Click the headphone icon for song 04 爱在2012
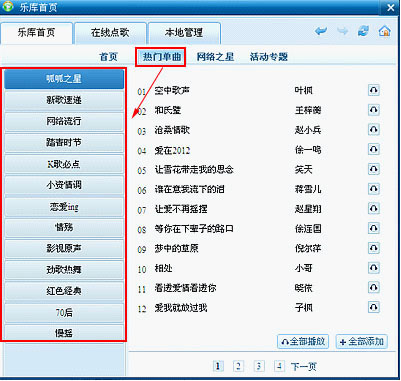The image size is (401, 381). (x=374, y=149)
